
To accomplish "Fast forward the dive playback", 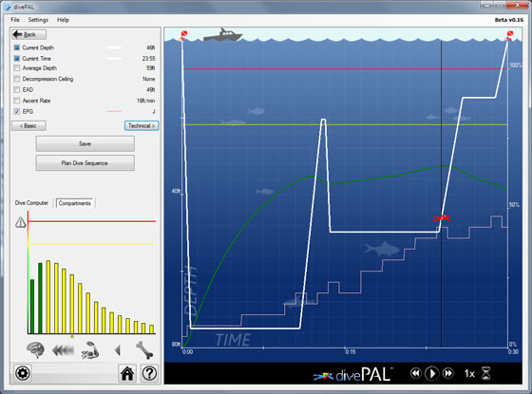I will point(448,373).
